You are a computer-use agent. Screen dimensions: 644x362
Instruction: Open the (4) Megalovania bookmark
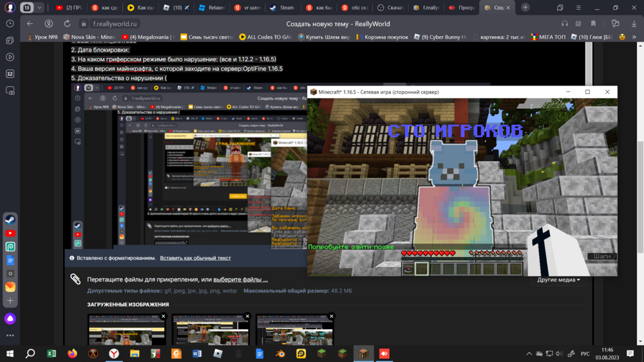pos(148,37)
